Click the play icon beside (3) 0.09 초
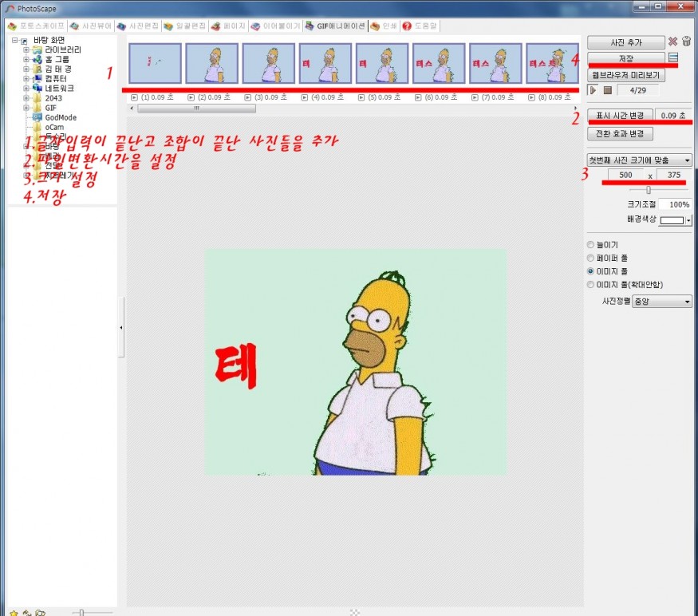Image resolution: width=698 pixels, height=616 pixels. point(248,97)
